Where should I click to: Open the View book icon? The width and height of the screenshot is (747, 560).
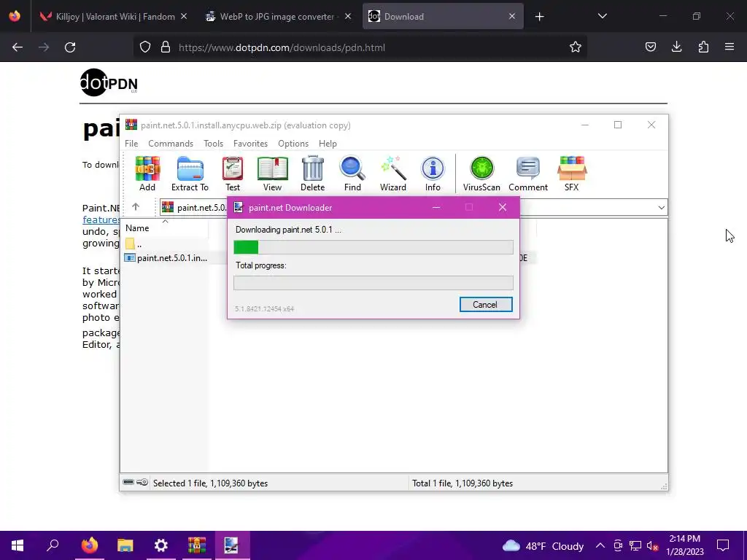(x=273, y=174)
